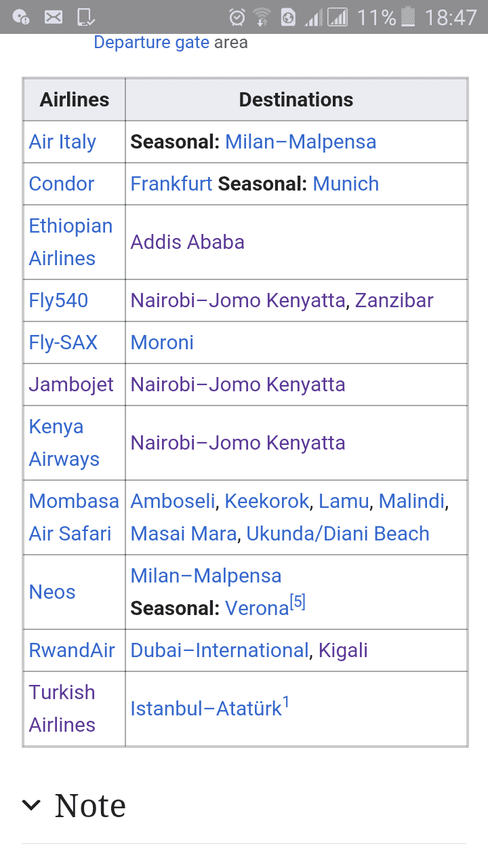This screenshot has height=868, width=488.
Task: Open the Kigali destination link
Action: click(344, 650)
